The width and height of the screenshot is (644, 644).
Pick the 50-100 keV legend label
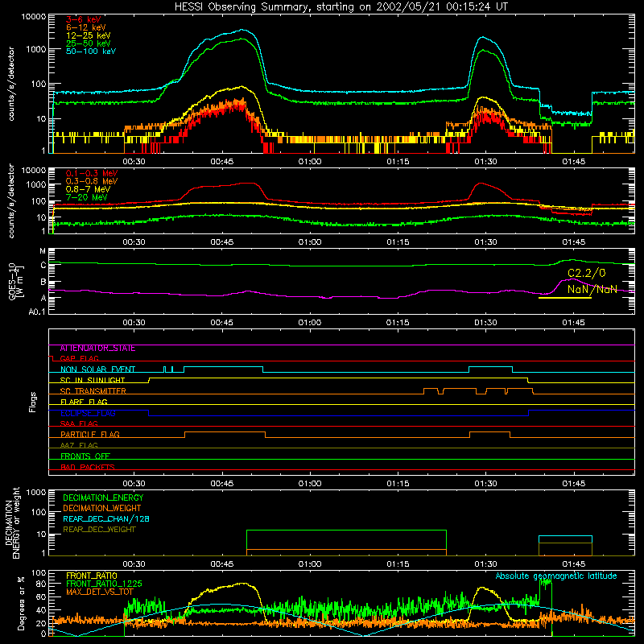click(91, 52)
